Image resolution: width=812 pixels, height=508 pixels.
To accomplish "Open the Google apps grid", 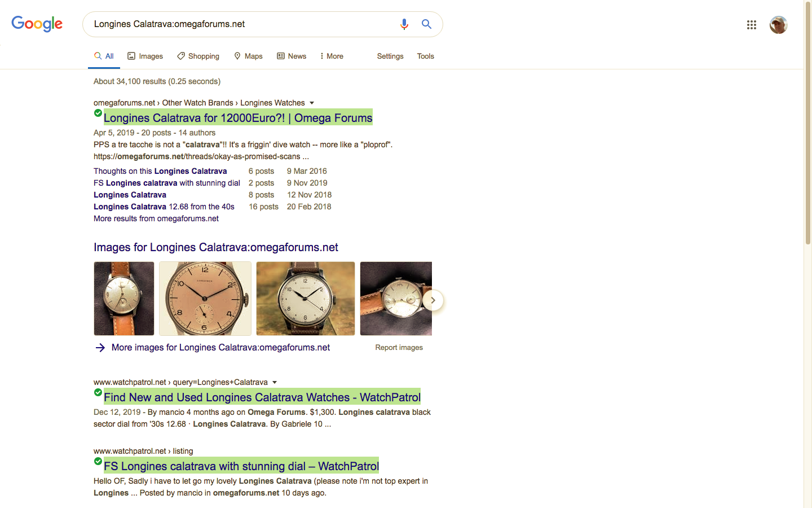I will coord(752,25).
